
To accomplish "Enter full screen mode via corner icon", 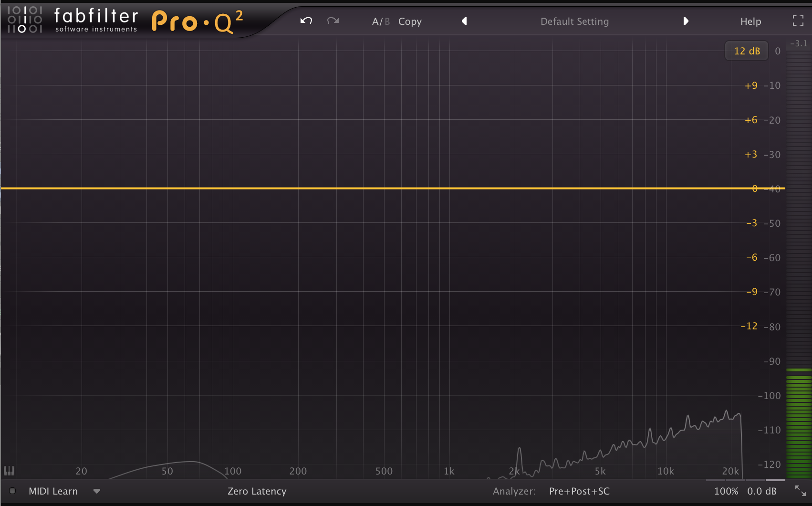I will 798,21.
